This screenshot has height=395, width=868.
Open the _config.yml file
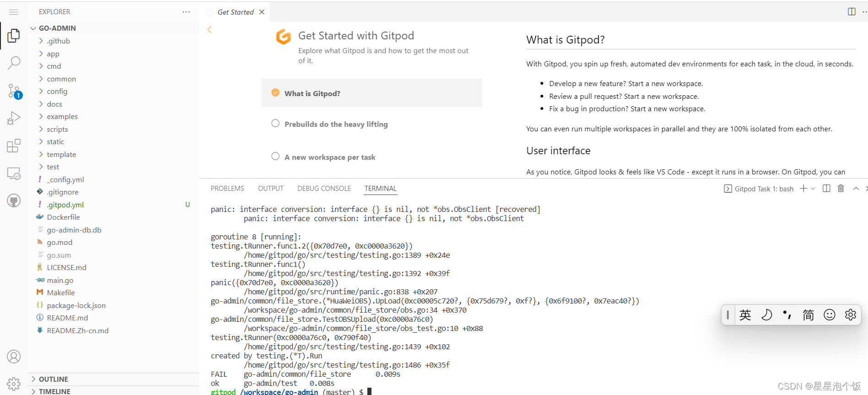(x=113, y=179)
